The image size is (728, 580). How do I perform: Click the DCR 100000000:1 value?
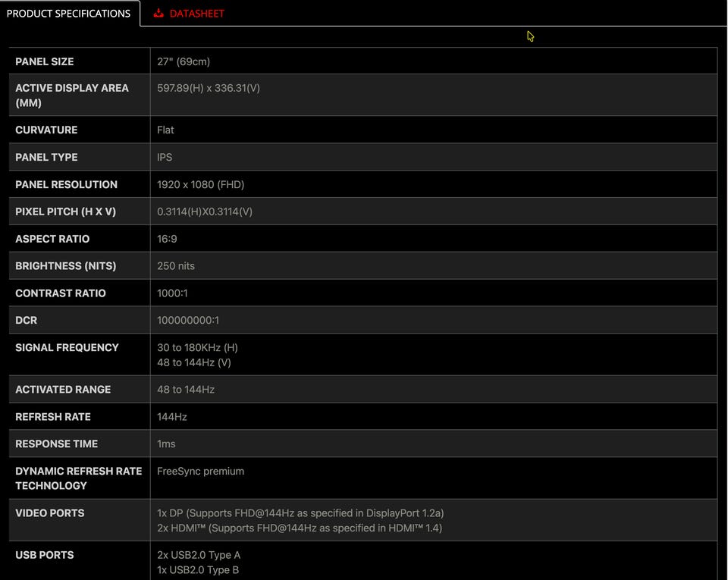point(188,320)
